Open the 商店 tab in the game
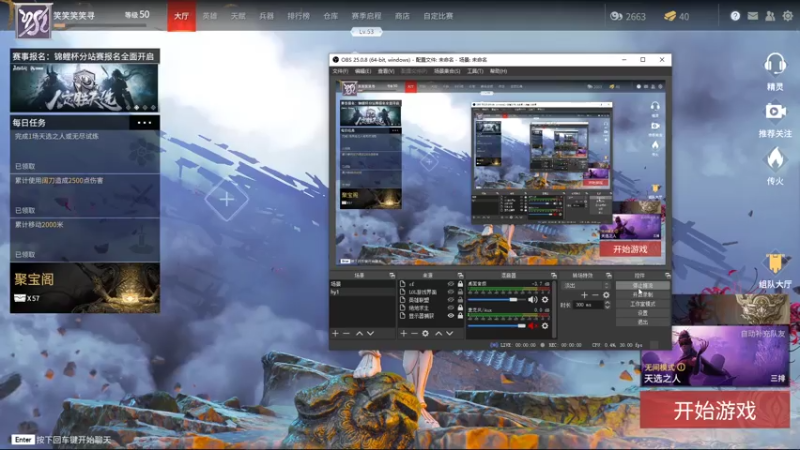Screen dimensions: 800x450 (402, 16)
